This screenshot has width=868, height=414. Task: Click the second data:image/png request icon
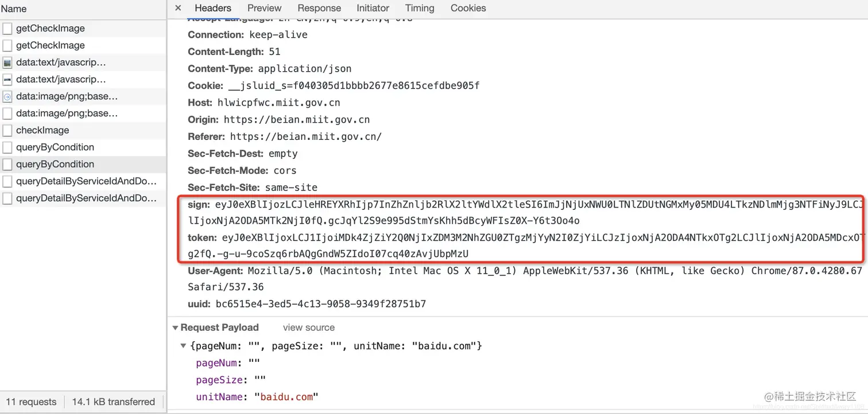[x=7, y=113]
